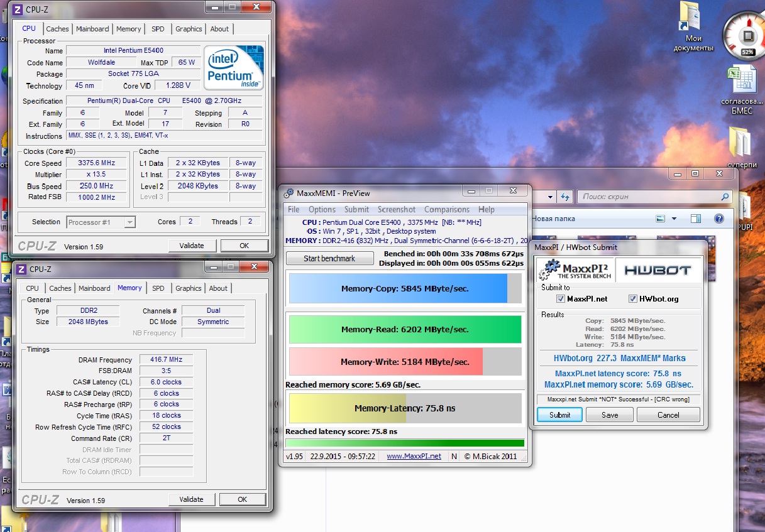Screen dimensions: 765x532
Task: Click OK in top CPU-Z window
Action: [x=244, y=246]
